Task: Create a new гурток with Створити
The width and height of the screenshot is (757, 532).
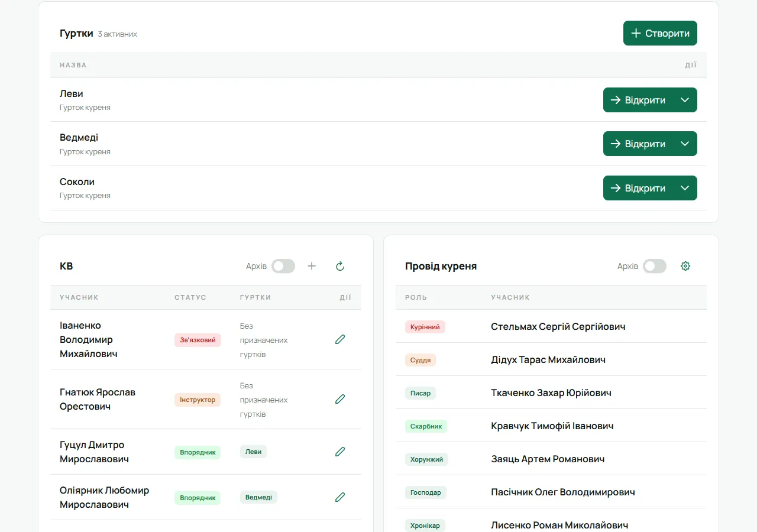Action: 660,33
